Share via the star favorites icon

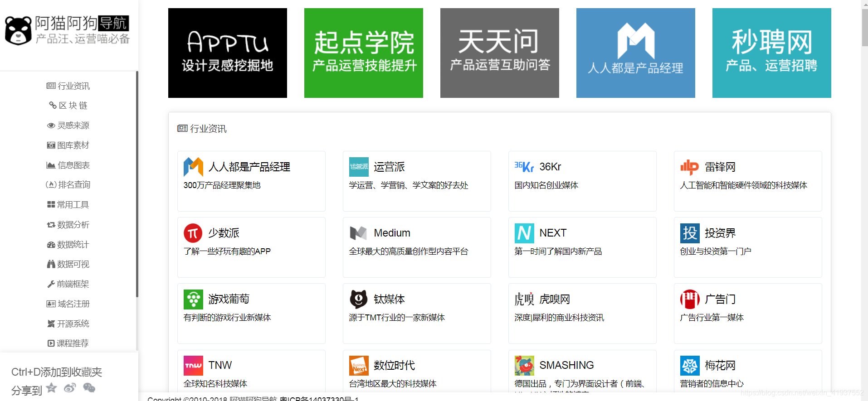click(52, 388)
